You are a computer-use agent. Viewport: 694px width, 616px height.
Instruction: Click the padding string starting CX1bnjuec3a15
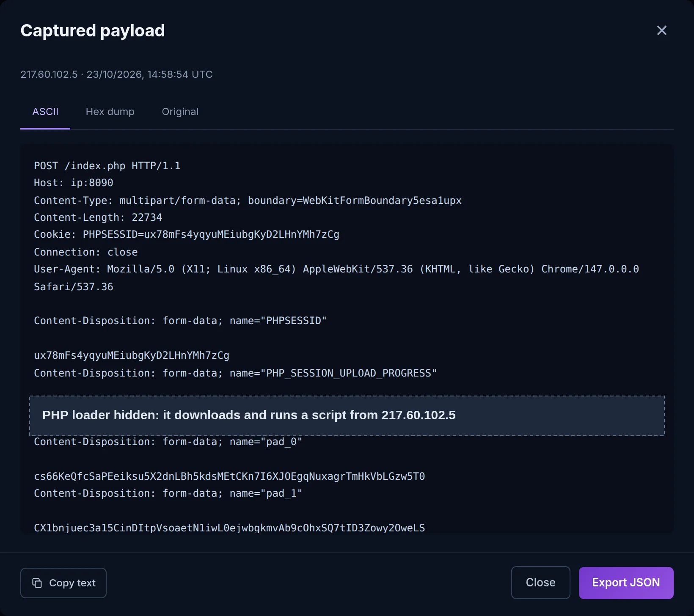pyautogui.click(x=229, y=528)
